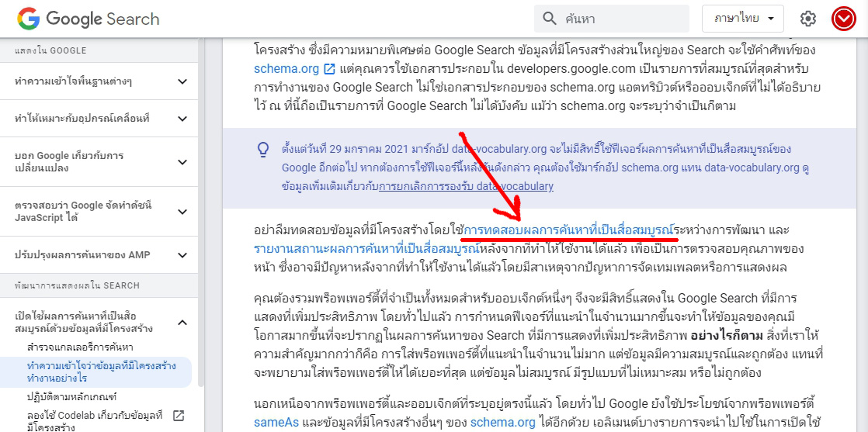The height and width of the screenshot is (432, 868).
Task: Open the red account avatar
Action: click(x=843, y=19)
